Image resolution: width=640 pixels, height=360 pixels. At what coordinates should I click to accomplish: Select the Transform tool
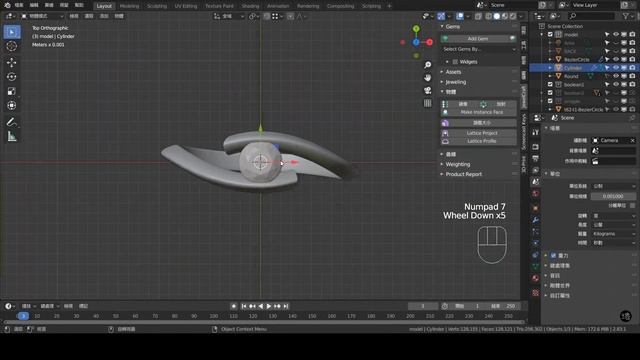coord(12,105)
